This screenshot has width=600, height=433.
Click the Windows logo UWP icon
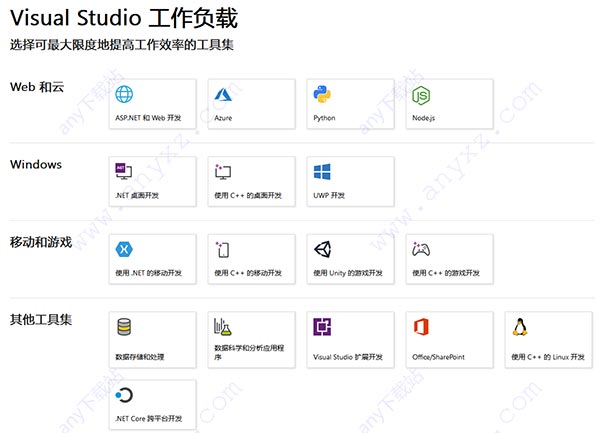click(322, 172)
